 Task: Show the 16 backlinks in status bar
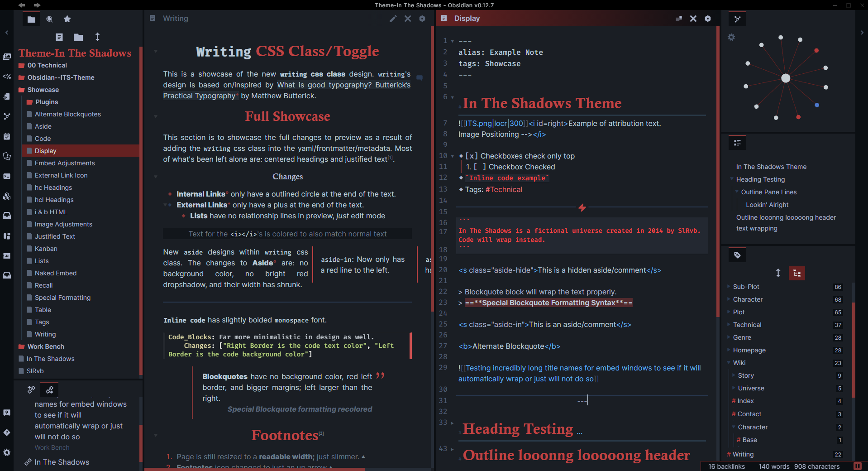(726, 466)
